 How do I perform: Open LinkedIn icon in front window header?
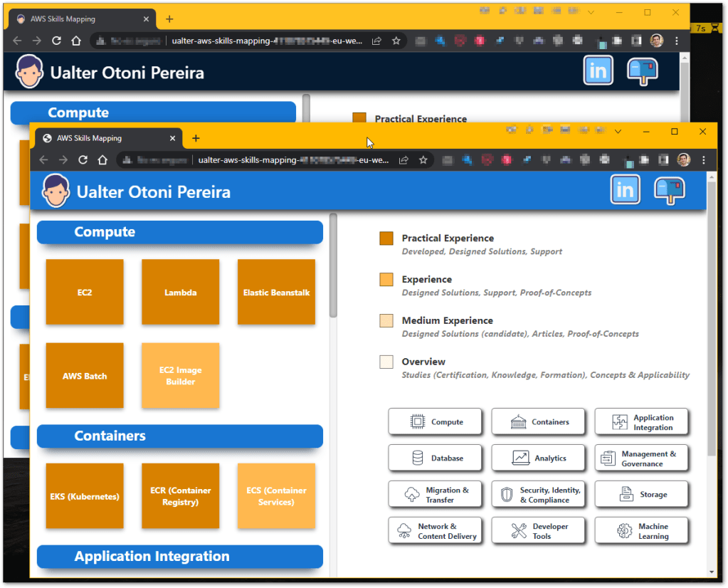(x=625, y=190)
